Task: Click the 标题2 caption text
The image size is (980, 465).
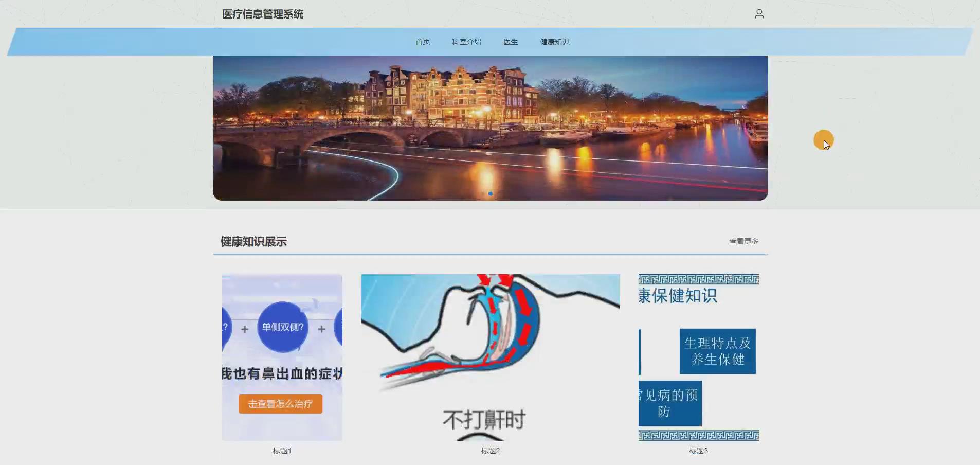Action: point(490,450)
